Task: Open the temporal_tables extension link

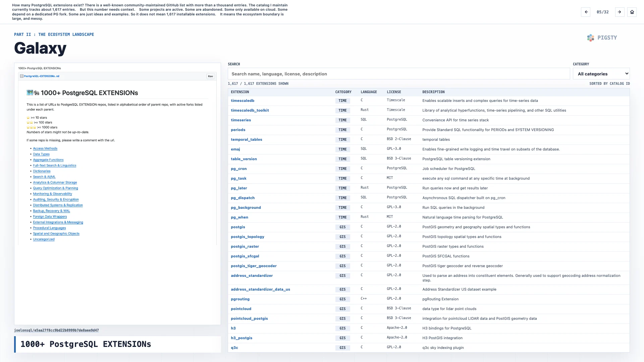Action: [x=247, y=140]
